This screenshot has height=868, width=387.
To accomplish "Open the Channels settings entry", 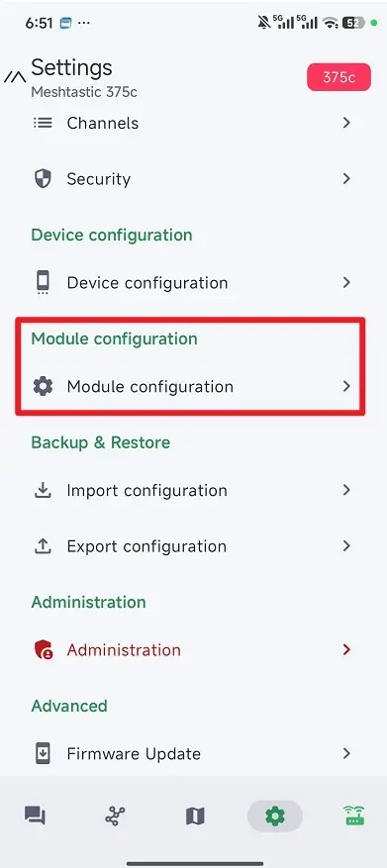I will 193,123.
